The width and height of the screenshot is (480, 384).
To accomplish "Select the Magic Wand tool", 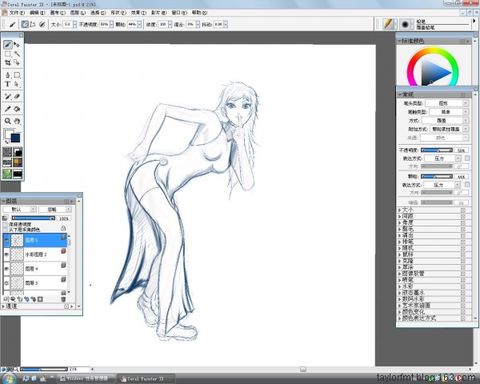I will (17, 54).
